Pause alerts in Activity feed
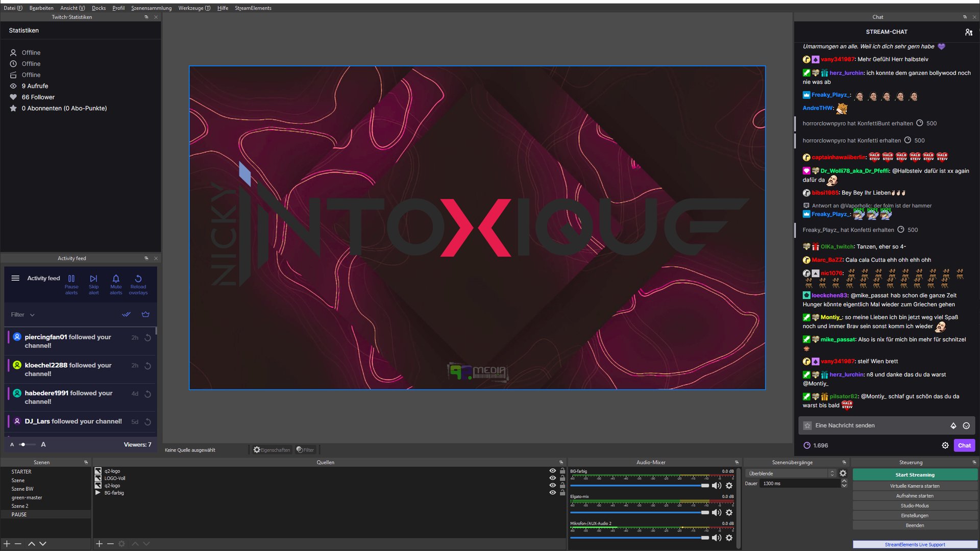The height and width of the screenshot is (551, 980). tap(71, 284)
